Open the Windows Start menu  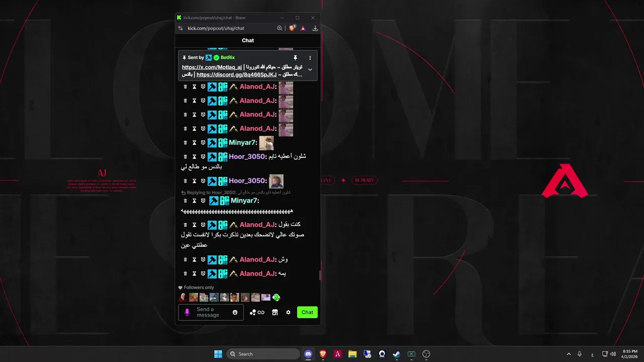(218, 354)
